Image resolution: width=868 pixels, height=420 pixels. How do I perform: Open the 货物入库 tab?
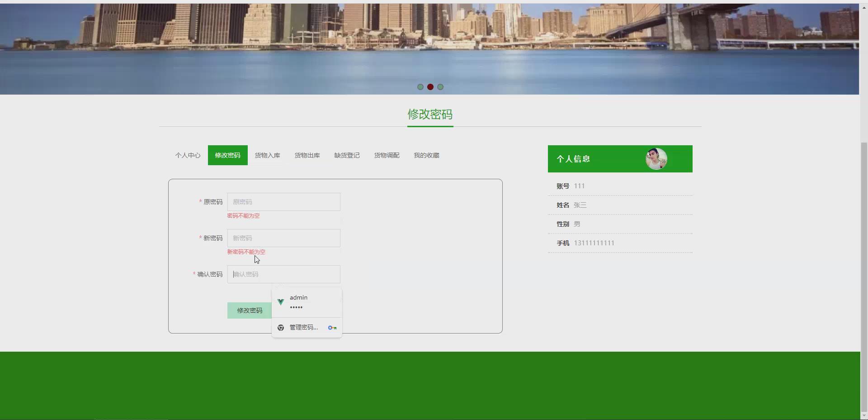click(x=267, y=155)
